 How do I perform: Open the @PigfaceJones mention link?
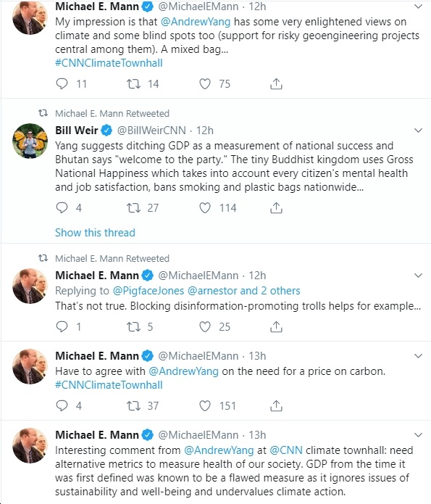[x=148, y=291]
